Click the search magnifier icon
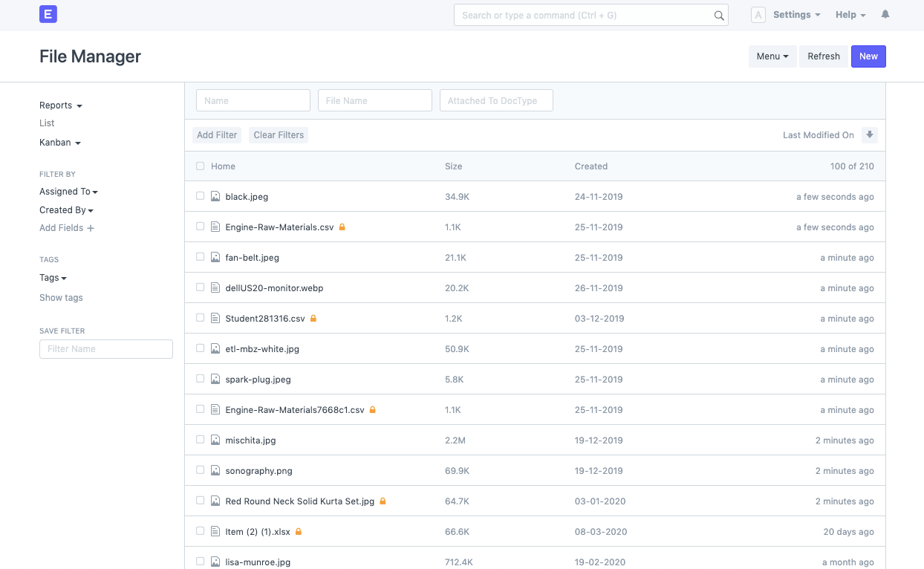The width and height of the screenshot is (924, 569). [718, 16]
